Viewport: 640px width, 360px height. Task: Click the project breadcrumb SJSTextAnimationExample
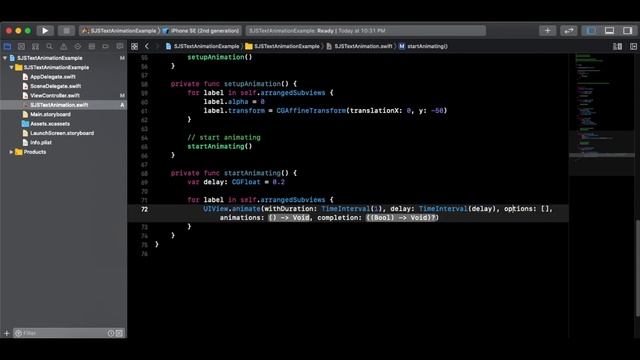[x=202, y=47]
